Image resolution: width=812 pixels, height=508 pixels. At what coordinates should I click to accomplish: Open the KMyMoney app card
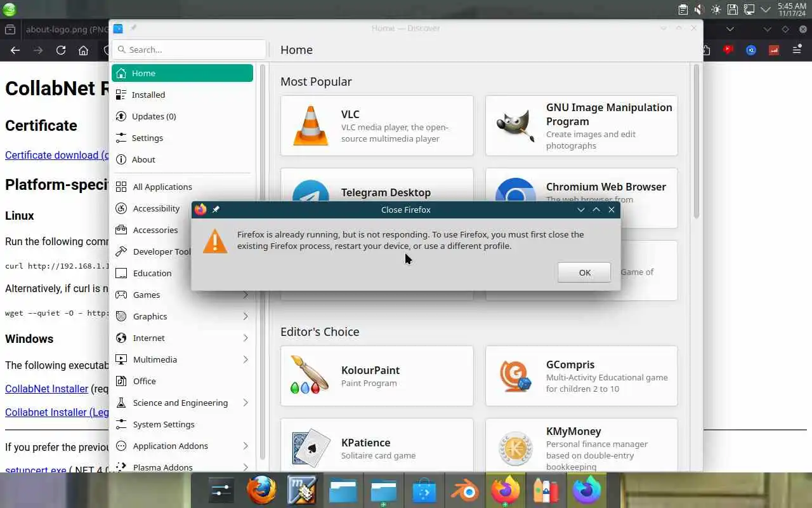[x=582, y=444]
